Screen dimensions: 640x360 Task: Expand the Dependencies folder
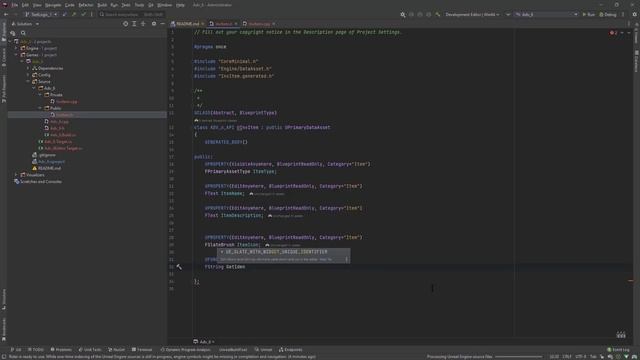click(28, 68)
